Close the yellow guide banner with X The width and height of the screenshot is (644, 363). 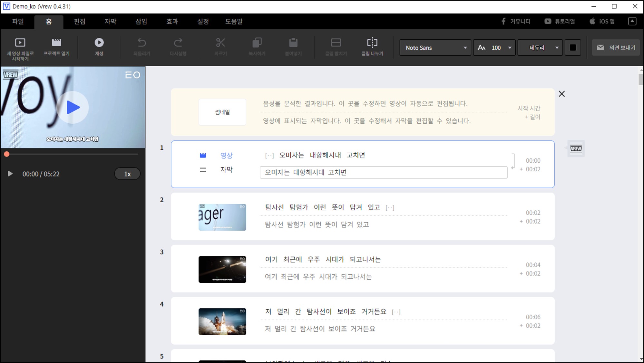pyautogui.click(x=561, y=94)
